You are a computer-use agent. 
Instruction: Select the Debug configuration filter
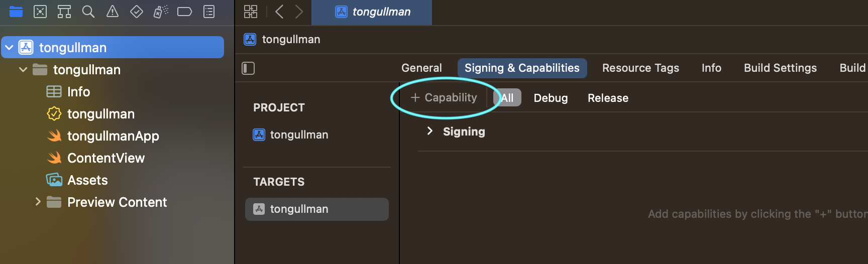[x=551, y=98]
